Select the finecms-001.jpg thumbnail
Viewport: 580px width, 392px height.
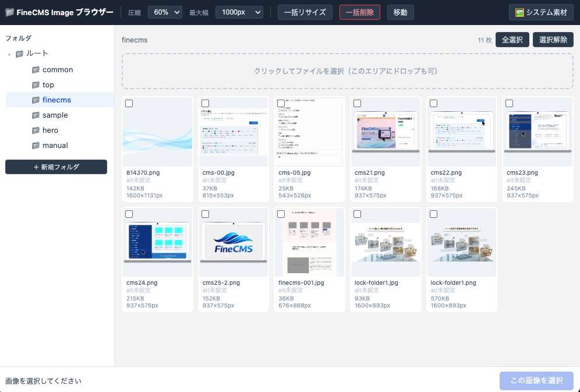click(310, 242)
